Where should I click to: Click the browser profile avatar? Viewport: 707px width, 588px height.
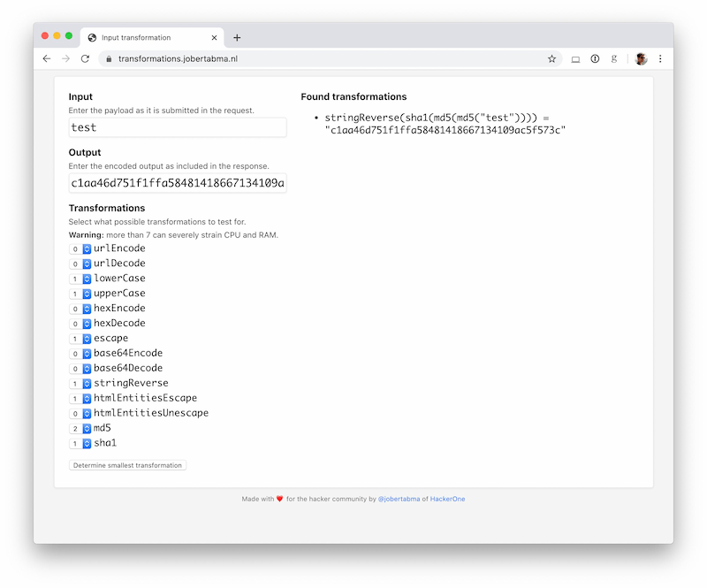click(x=640, y=58)
